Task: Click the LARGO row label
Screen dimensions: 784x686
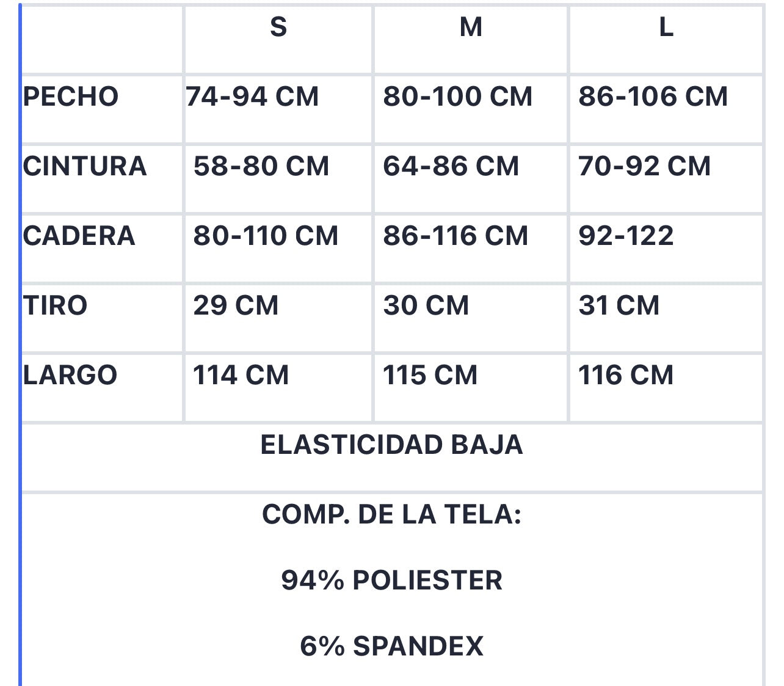Action: [x=70, y=375]
